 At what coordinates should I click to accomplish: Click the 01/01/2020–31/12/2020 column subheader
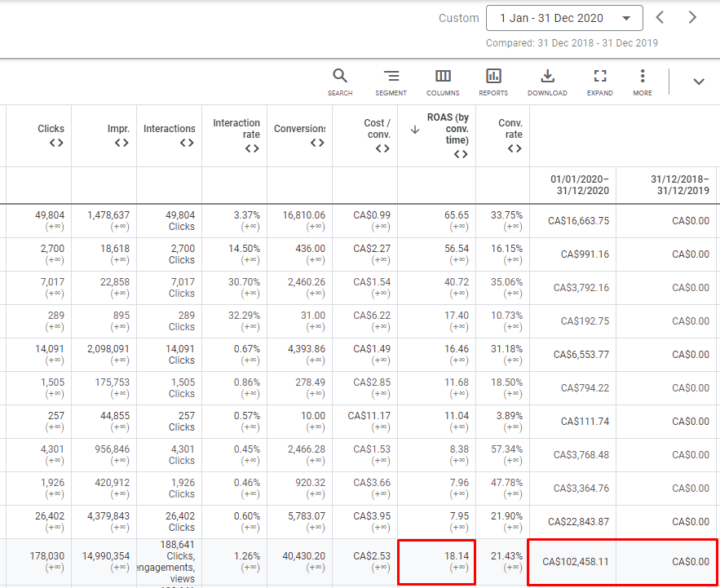pyautogui.click(x=580, y=184)
